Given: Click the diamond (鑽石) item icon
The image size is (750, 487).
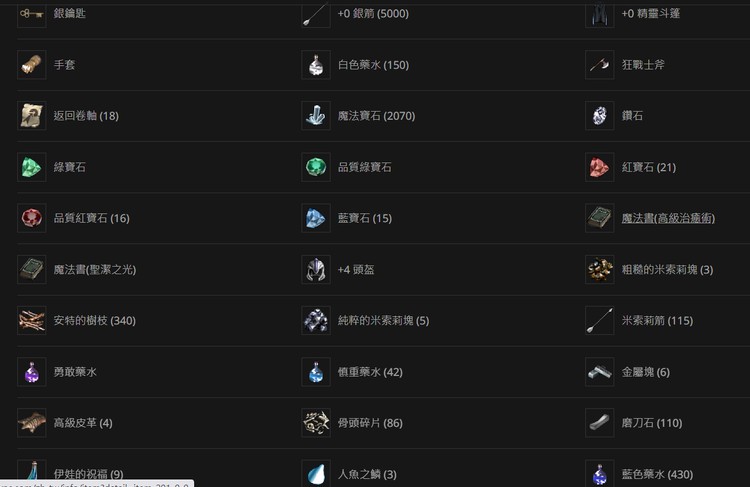Looking at the screenshot, I should point(599,116).
